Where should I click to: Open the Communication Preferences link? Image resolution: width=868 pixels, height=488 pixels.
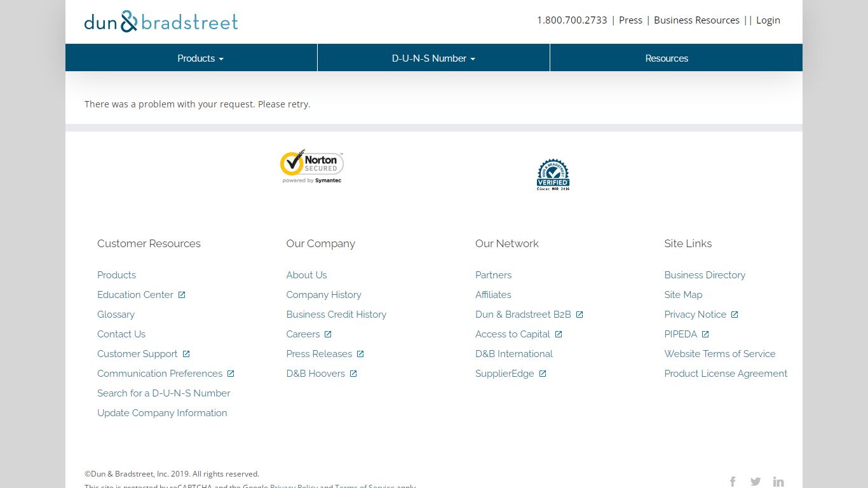coord(159,374)
